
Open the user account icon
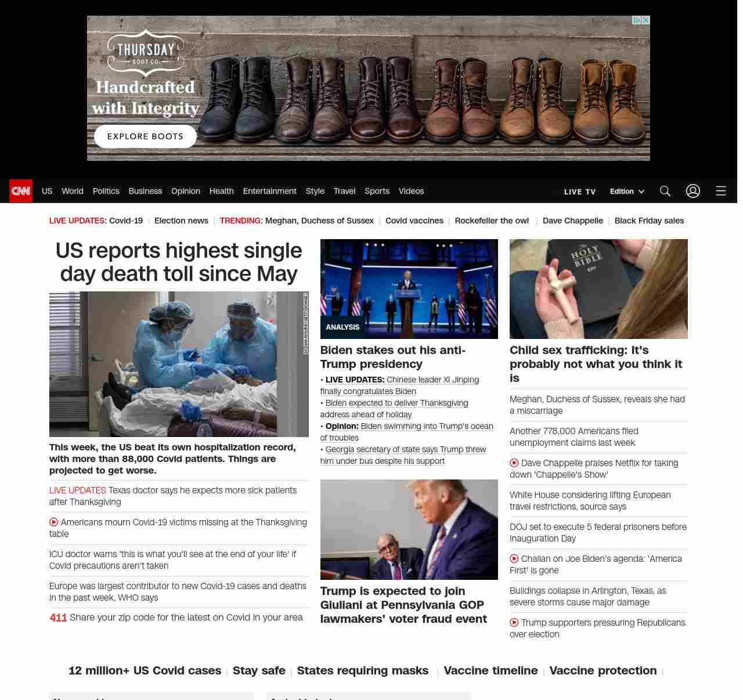pyautogui.click(x=692, y=191)
